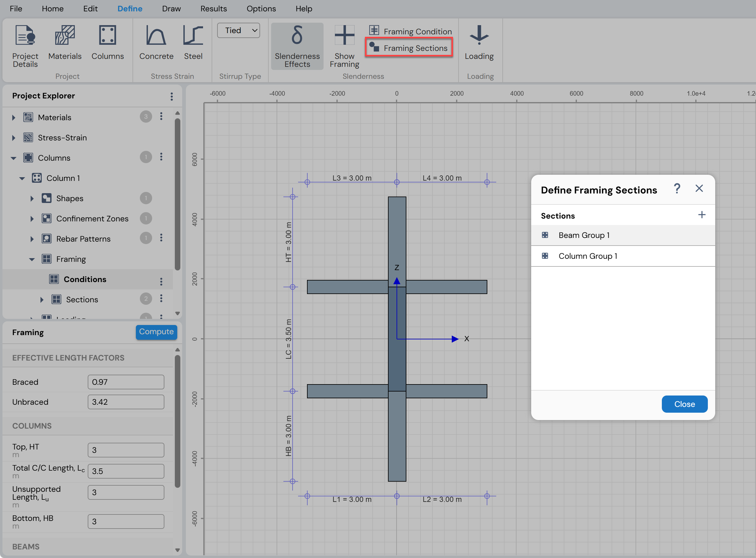Click Project Explorer scroll up arrow
756x558 pixels.
click(177, 113)
